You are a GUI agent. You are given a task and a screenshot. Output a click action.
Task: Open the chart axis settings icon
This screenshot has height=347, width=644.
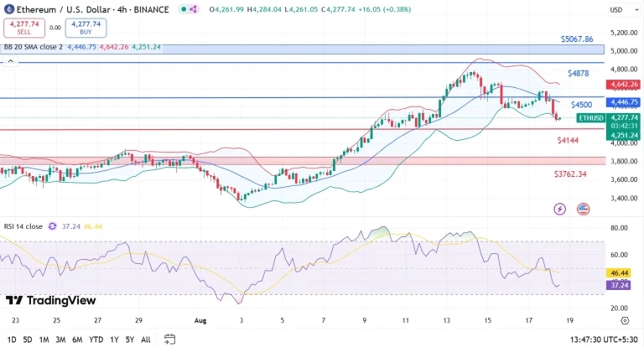(x=625, y=320)
